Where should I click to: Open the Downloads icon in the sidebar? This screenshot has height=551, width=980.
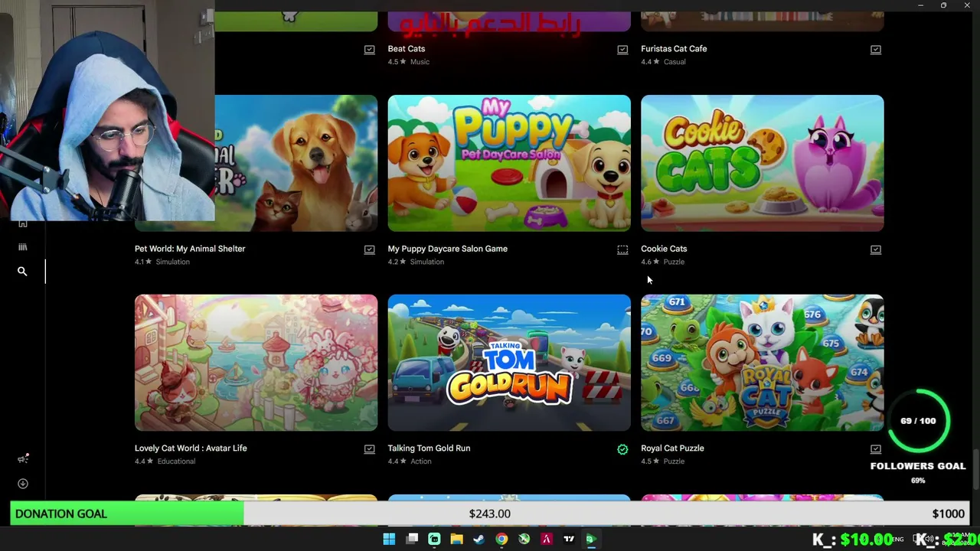click(23, 484)
